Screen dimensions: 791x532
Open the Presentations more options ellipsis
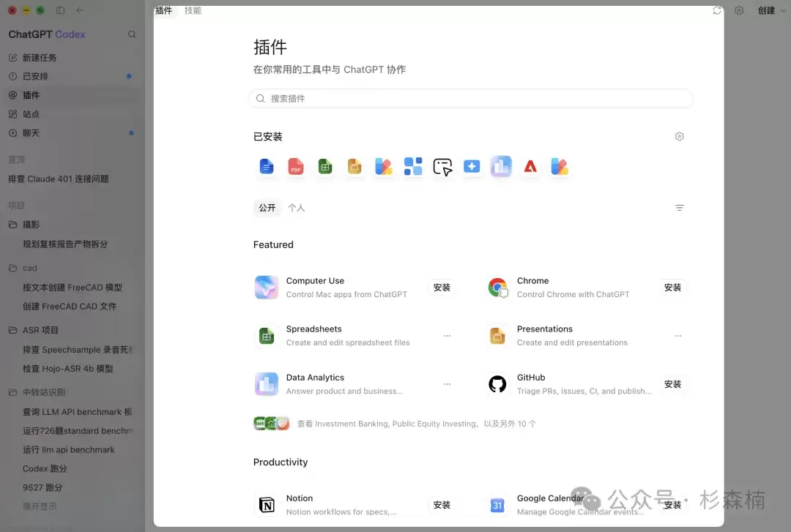pyautogui.click(x=678, y=336)
